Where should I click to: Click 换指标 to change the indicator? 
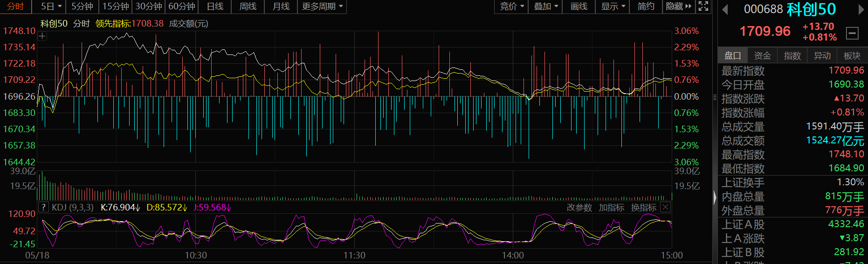[x=643, y=208]
